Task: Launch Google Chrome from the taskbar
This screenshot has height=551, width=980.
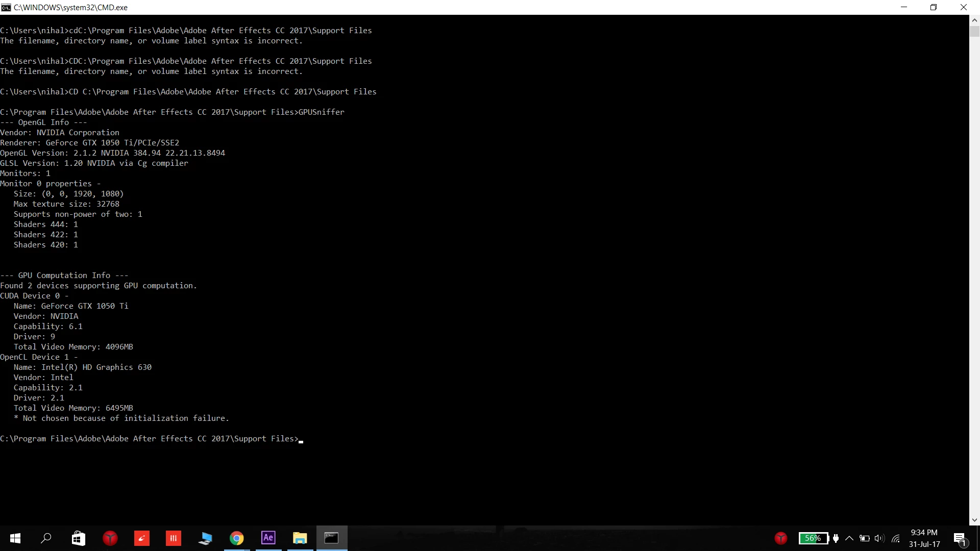Action: pos(237,538)
